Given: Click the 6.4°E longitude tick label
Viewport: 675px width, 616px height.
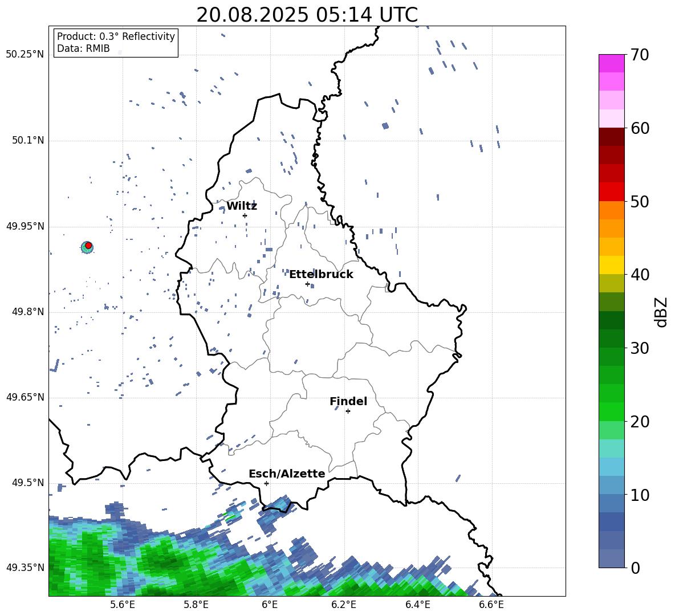Looking at the screenshot, I should pos(417,605).
